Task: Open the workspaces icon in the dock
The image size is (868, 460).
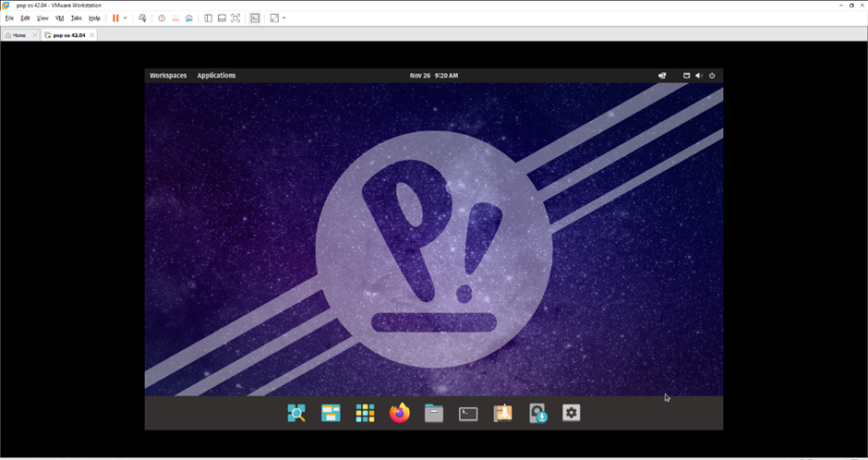Action: point(331,413)
